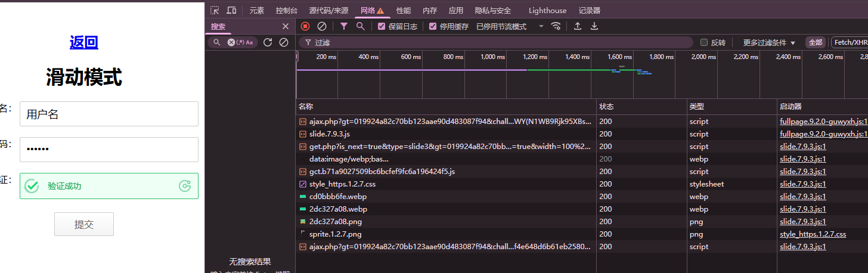Viewport: 868px width, 273px height.
Task: Click the 1,600 ms mark on timeline overview
Action: coord(619,57)
